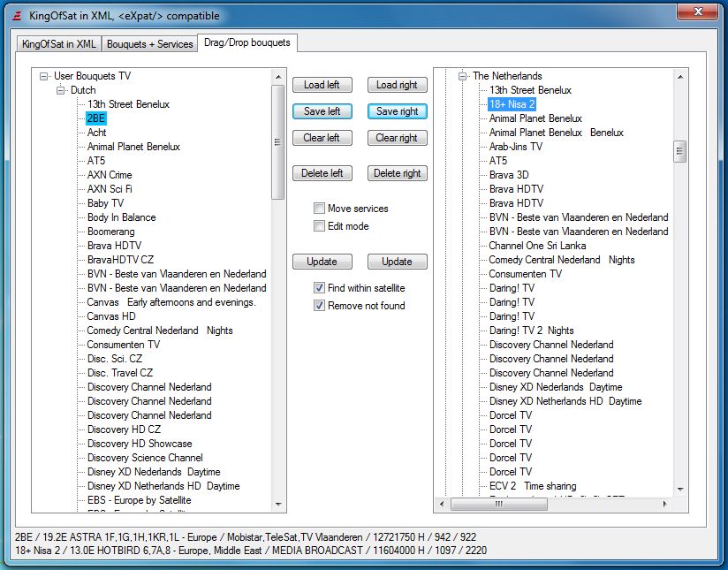Collapse the User Bouquets TV node

43,76
